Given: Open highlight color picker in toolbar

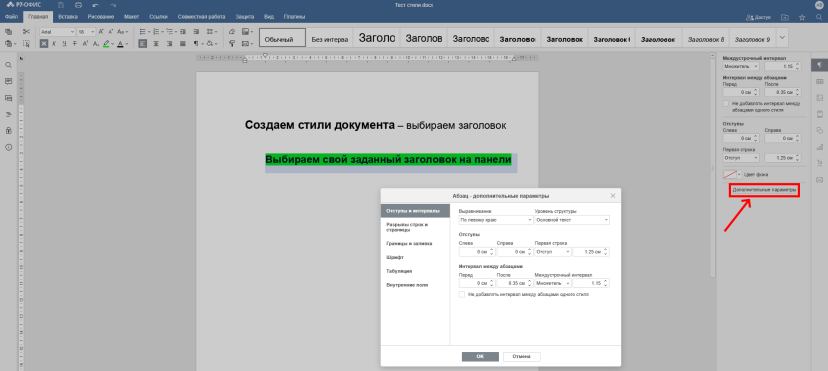Looking at the screenshot, I should coord(113,43).
